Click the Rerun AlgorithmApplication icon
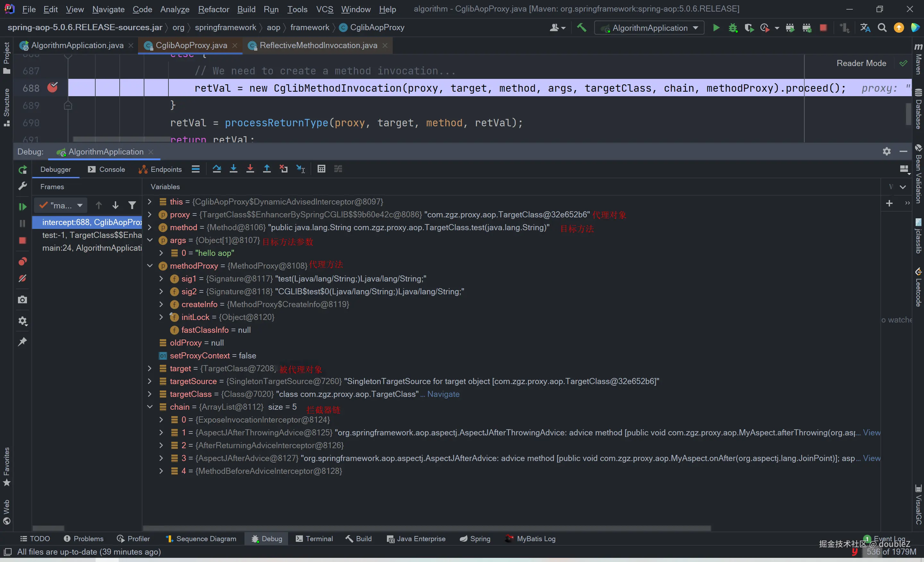 [x=22, y=170]
